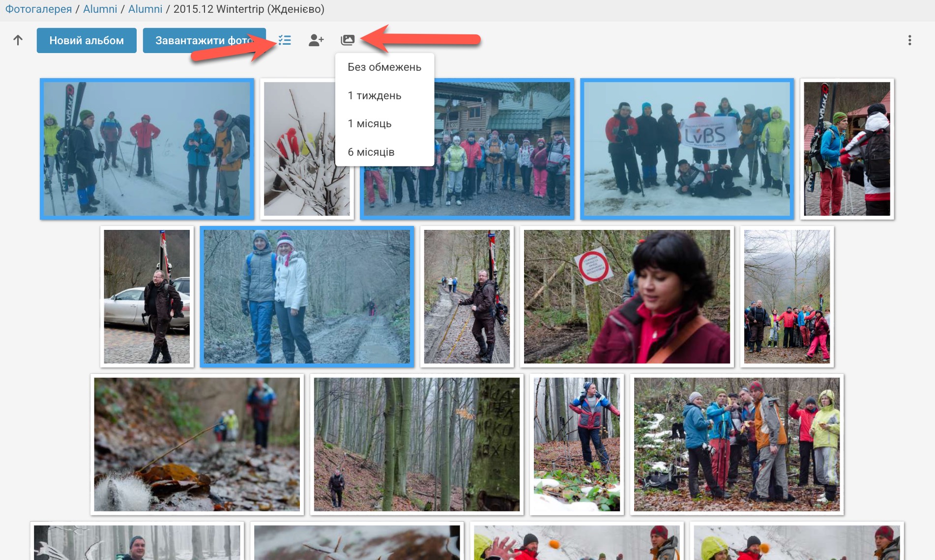This screenshot has height=560, width=935.
Task: Open the Фотогалерея breadcrumb link
Action: click(38, 9)
